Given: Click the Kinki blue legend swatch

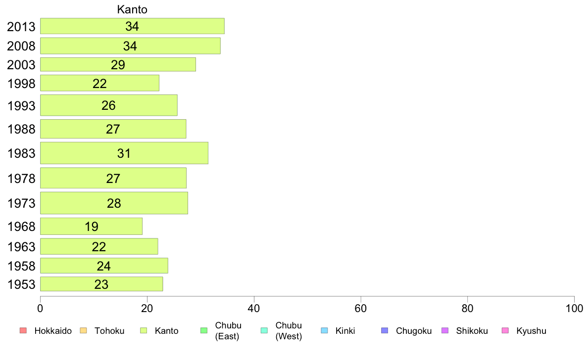Looking at the screenshot, I should 324,331.
